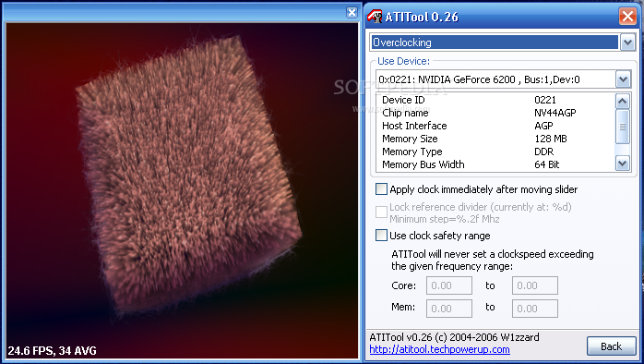This screenshot has width=644, height=364.
Task: Click the Core maximum frequency field
Action: [x=535, y=285]
